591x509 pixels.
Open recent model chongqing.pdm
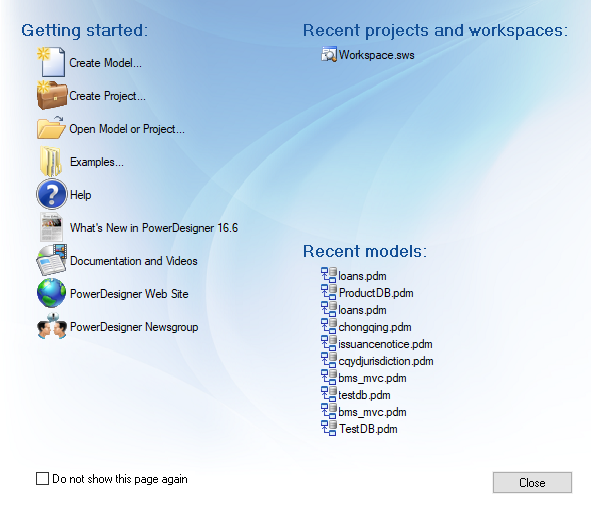coord(375,327)
